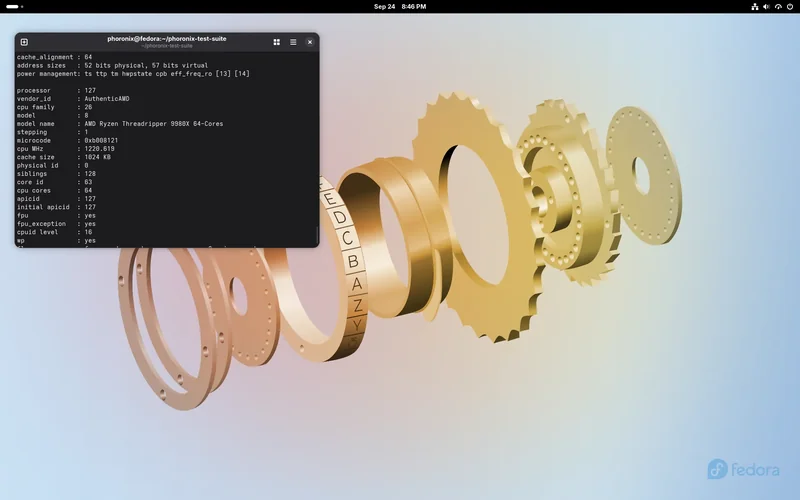Click '52 bits physical, 57 bits virtual' text
The image size is (800, 500).
(146, 66)
